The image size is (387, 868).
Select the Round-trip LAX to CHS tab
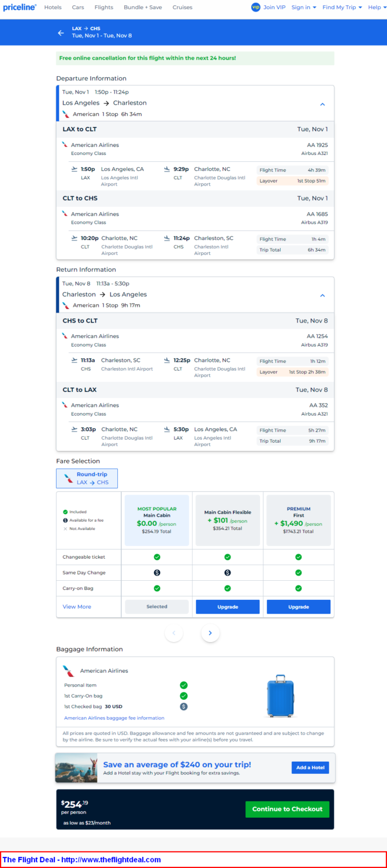tap(87, 478)
